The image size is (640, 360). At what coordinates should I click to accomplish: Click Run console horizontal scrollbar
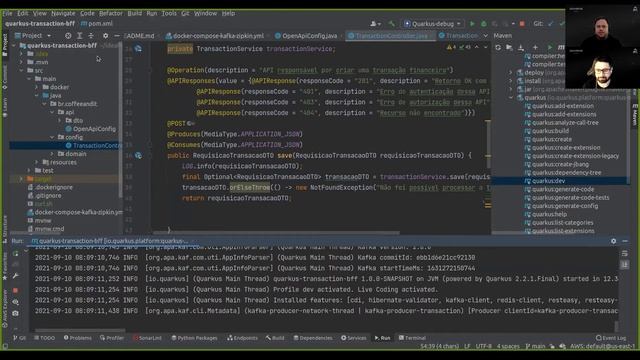pos(80,330)
